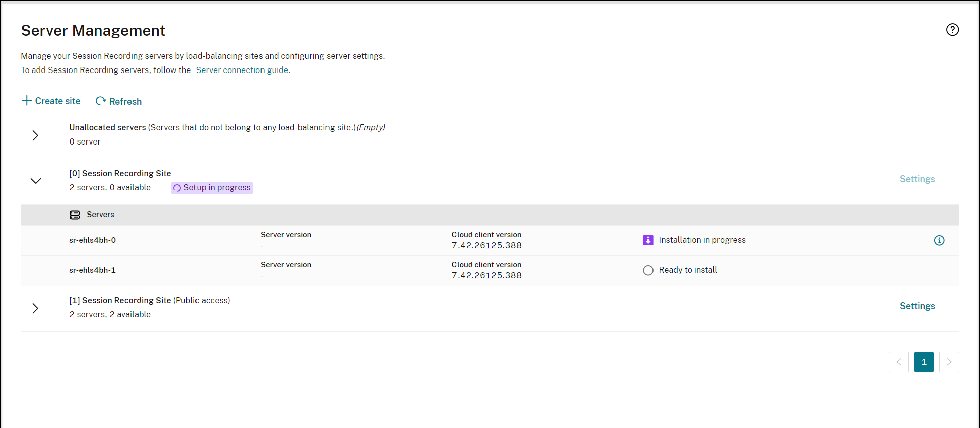Click the Setup in progress spinner icon
Screen dimensions: 980x428
(177, 188)
